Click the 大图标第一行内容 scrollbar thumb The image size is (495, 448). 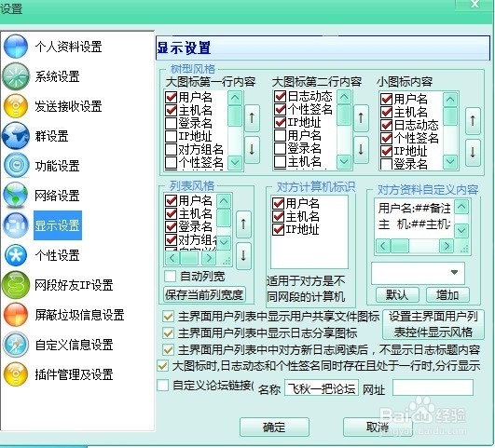pos(235,115)
